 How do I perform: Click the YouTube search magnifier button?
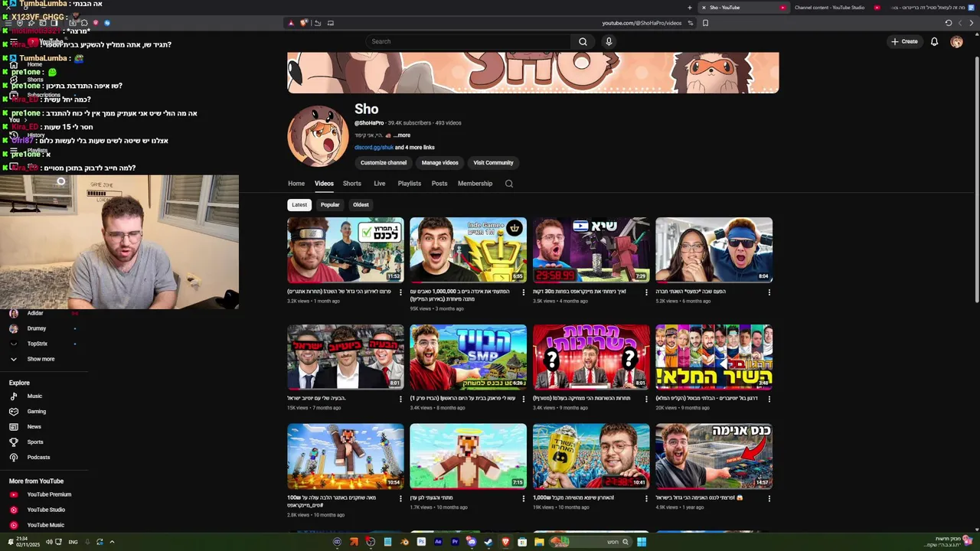click(583, 41)
